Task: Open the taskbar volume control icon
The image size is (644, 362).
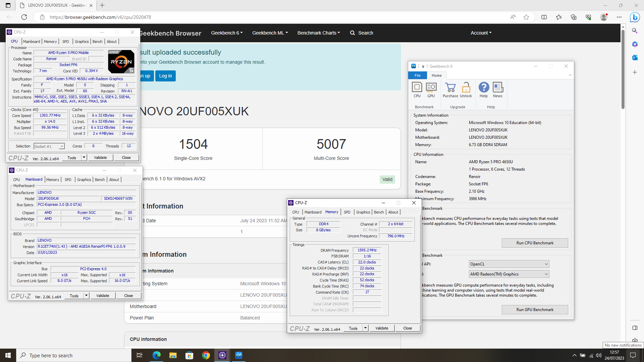Action: click(599, 355)
